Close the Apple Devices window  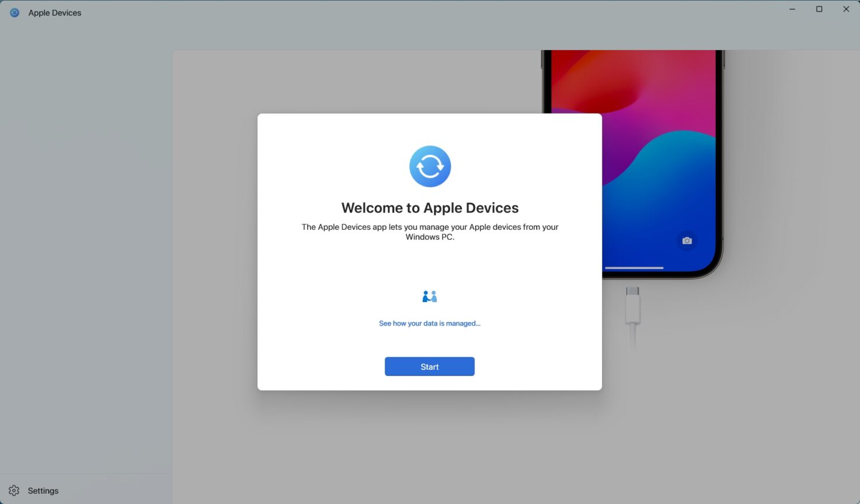coord(845,9)
